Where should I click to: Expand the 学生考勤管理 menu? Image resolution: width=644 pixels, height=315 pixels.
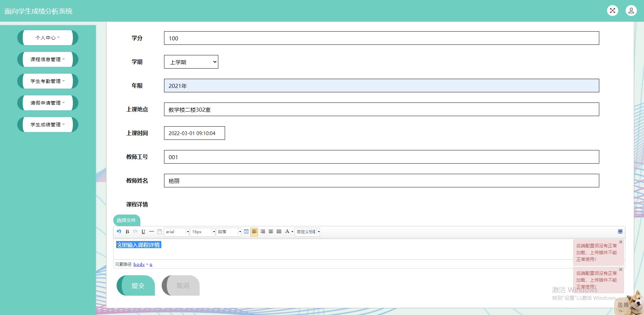48,81
